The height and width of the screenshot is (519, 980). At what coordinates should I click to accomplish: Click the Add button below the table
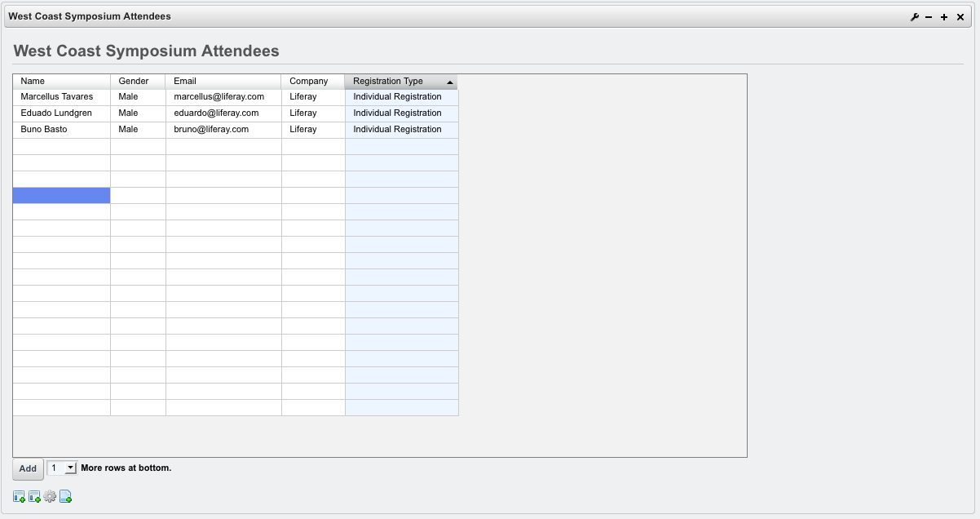pyautogui.click(x=28, y=468)
